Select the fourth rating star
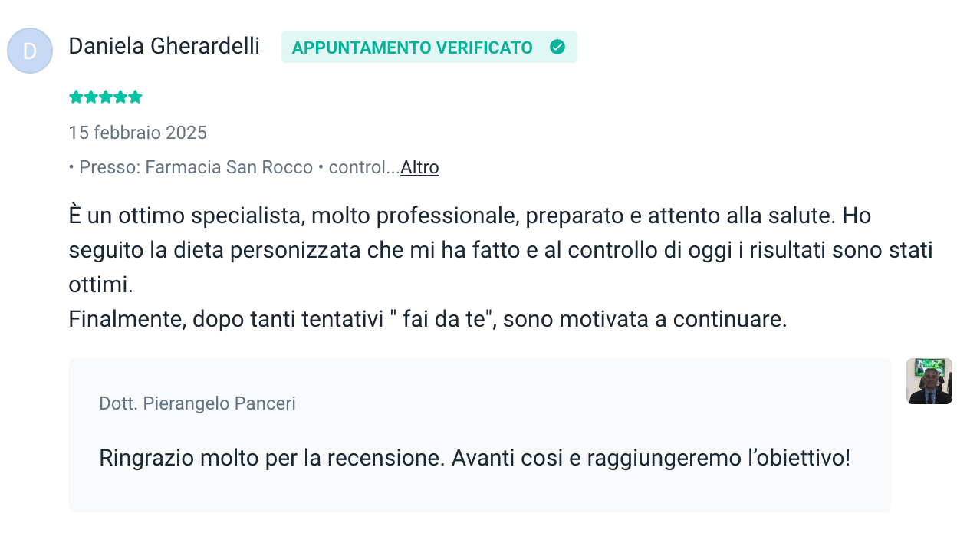 tap(120, 97)
